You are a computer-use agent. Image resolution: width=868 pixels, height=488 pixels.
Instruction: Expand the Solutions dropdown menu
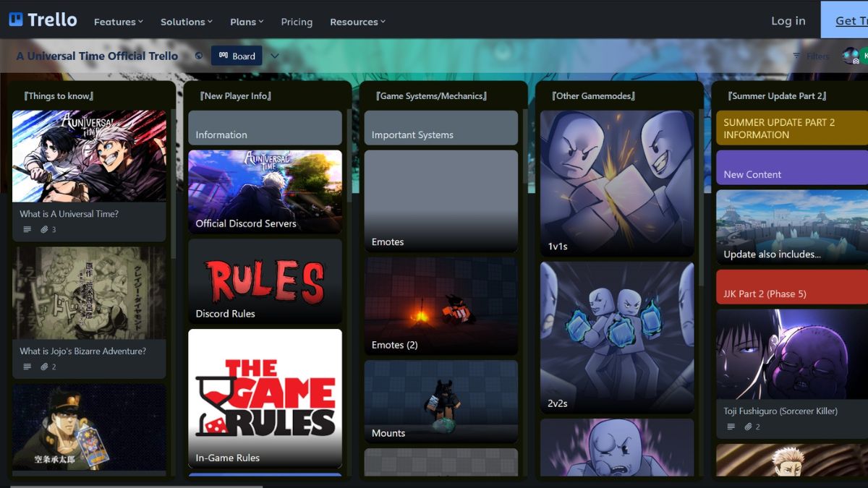[186, 22]
